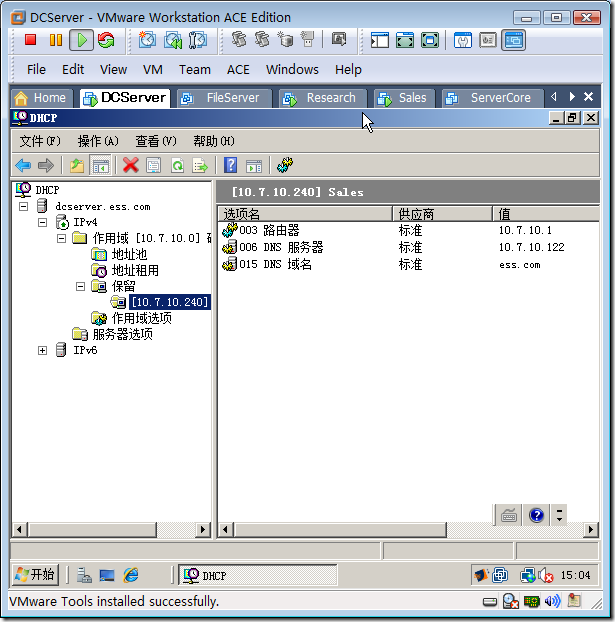Viewport: 615px width, 622px height.
Task: Open Internet Explorer from quick launch
Action: coord(131,575)
